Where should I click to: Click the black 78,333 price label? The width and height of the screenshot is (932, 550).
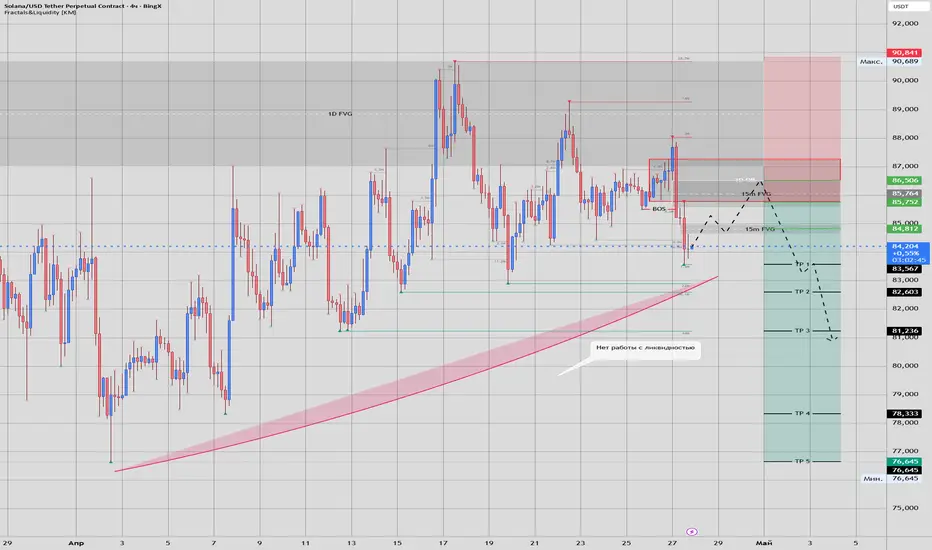point(904,414)
